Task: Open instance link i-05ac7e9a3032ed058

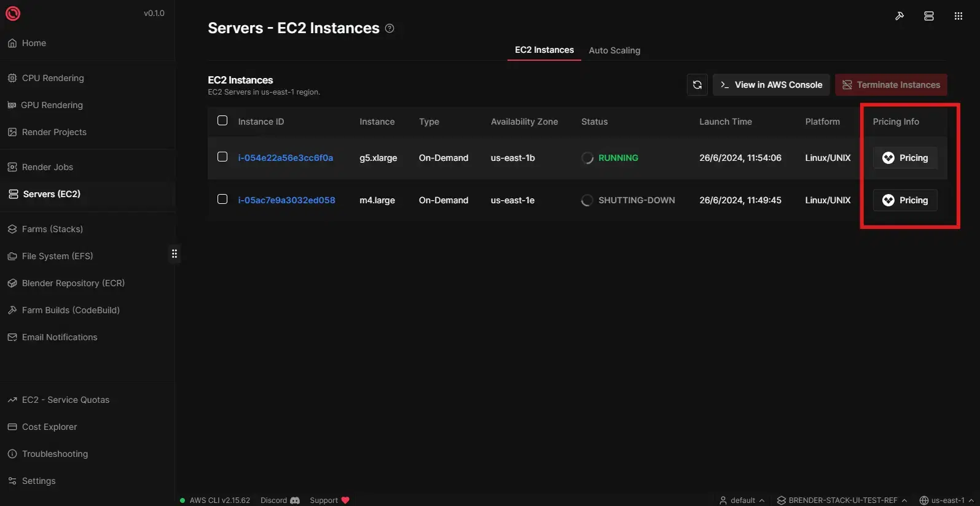Action: [x=287, y=200]
